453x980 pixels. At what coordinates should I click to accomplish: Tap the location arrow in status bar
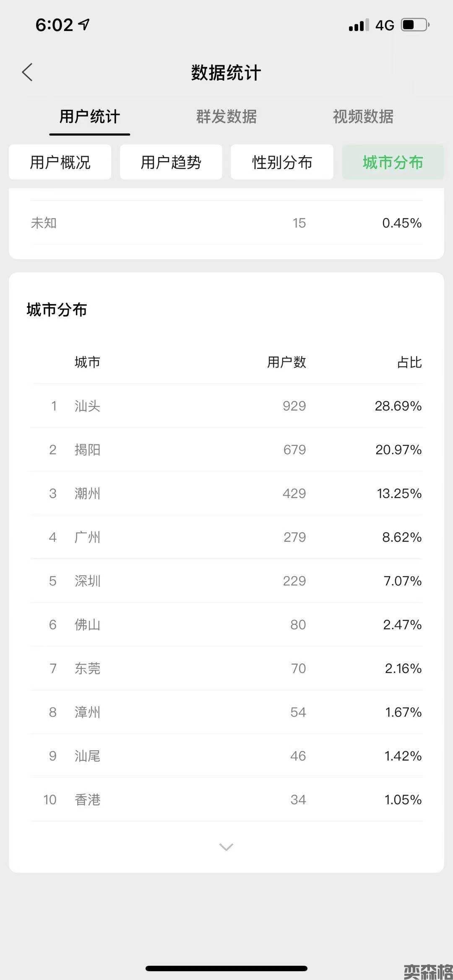pyautogui.click(x=84, y=25)
